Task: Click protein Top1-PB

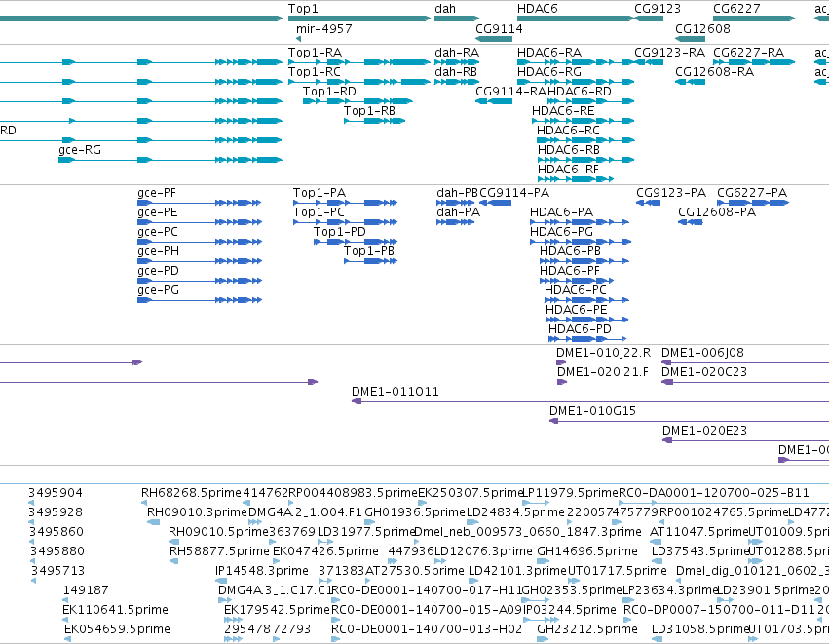Action: click(370, 261)
